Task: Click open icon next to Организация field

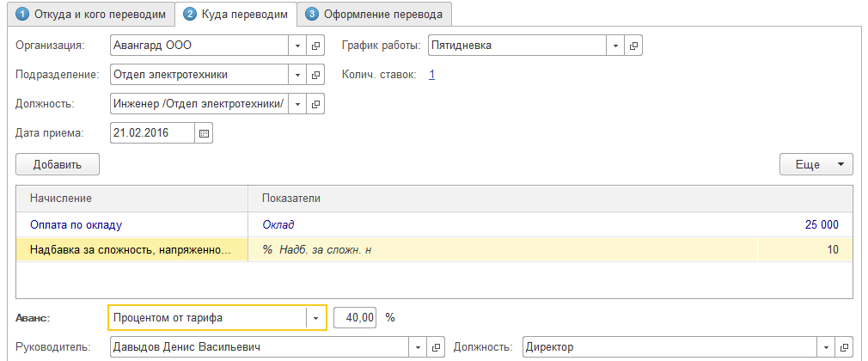Action: (x=315, y=46)
